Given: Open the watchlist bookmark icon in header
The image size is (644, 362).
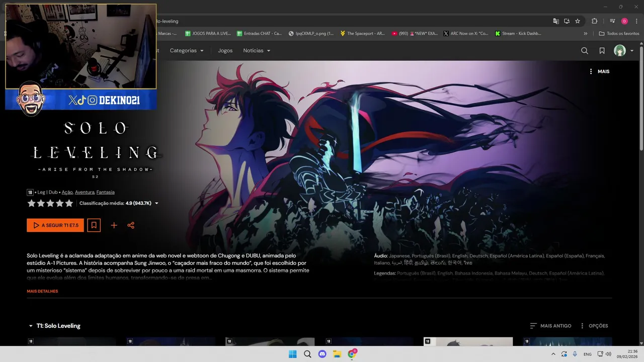Looking at the screenshot, I should tap(602, 51).
